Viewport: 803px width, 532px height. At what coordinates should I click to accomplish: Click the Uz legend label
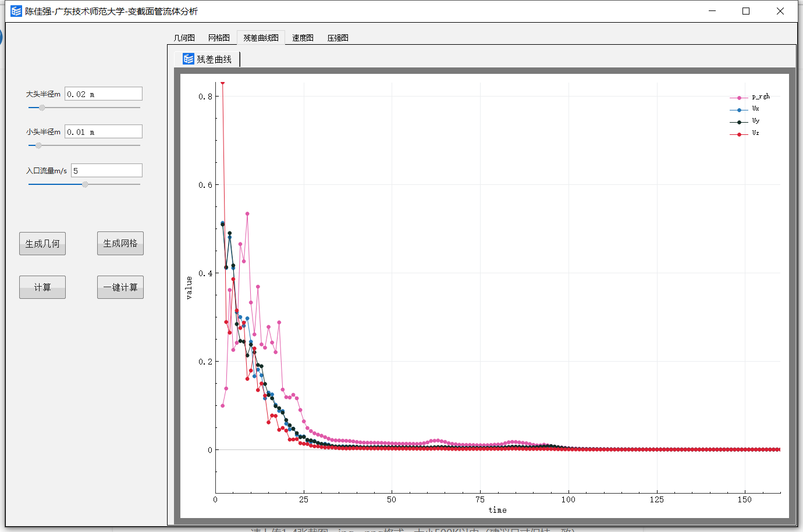(x=755, y=133)
